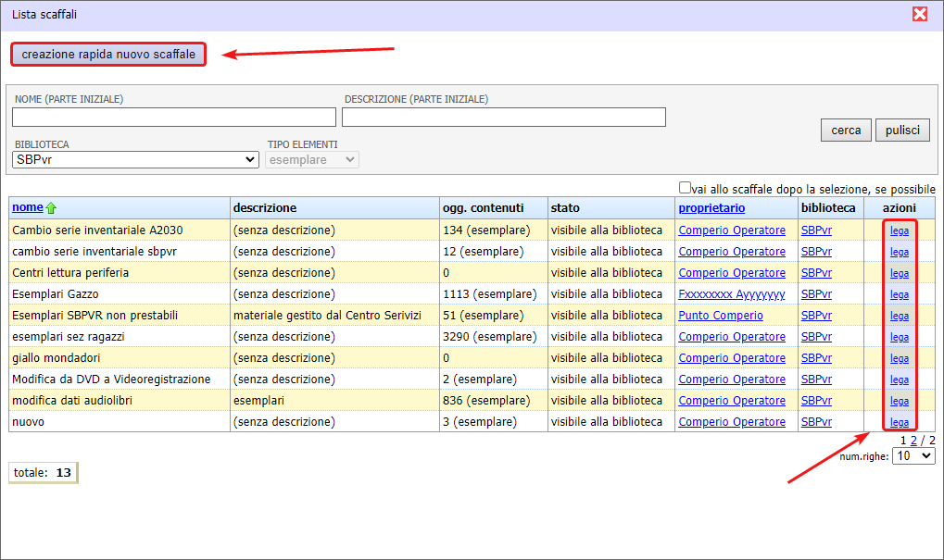Focus the Descrizione (parte iniziale) text field
Viewport: 944px width, 560px height.
[503, 118]
